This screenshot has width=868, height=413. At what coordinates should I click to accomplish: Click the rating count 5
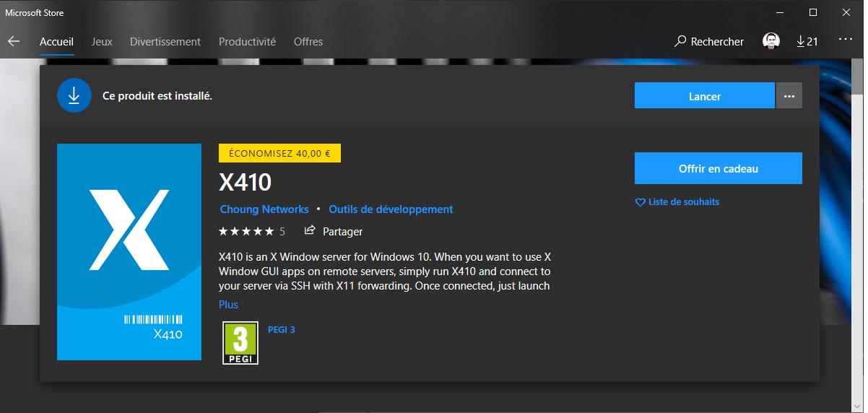click(282, 232)
